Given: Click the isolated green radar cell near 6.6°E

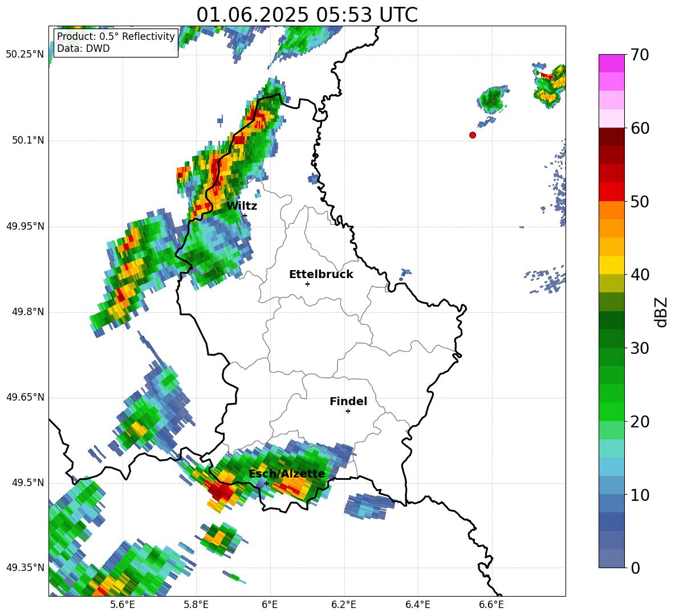Looking at the screenshot, I should point(493,99).
